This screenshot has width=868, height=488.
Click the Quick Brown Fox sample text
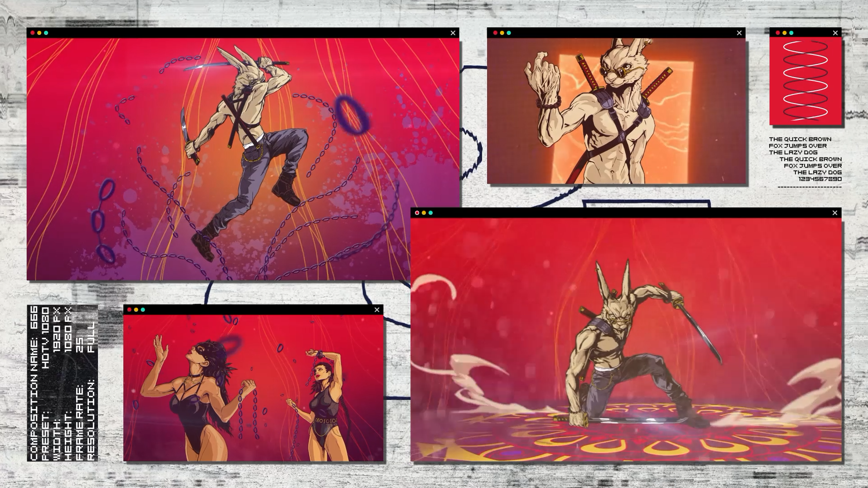(x=805, y=159)
